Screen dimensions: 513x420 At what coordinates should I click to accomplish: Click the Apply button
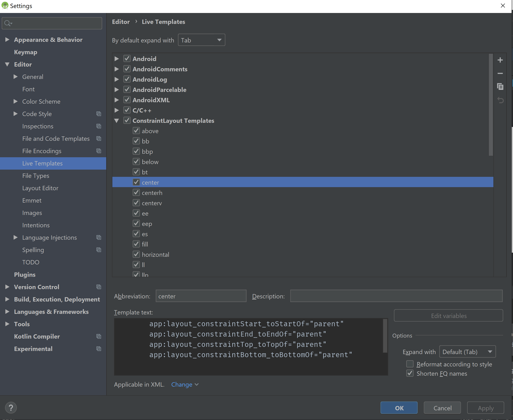pyautogui.click(x=485, y=408)
